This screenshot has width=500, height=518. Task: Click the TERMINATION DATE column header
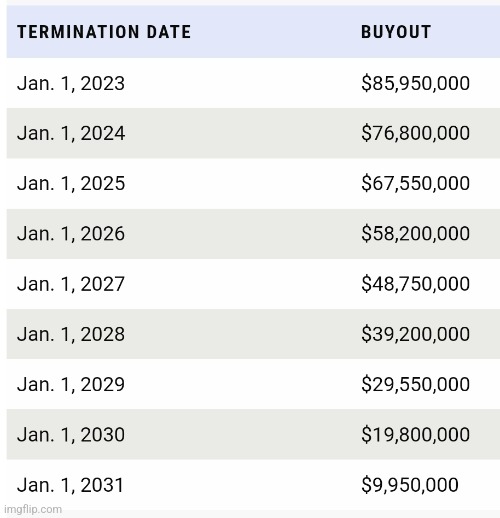click(x=104, y=32)
